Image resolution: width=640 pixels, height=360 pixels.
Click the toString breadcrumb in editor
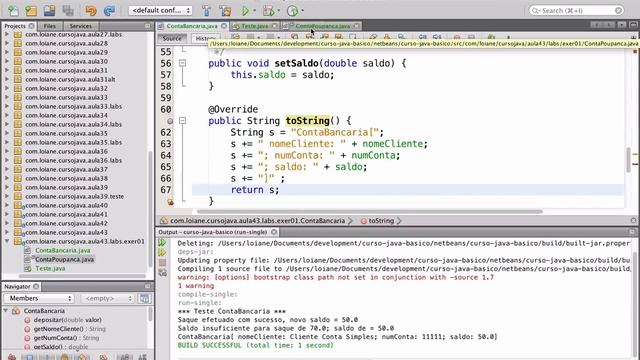381,220
